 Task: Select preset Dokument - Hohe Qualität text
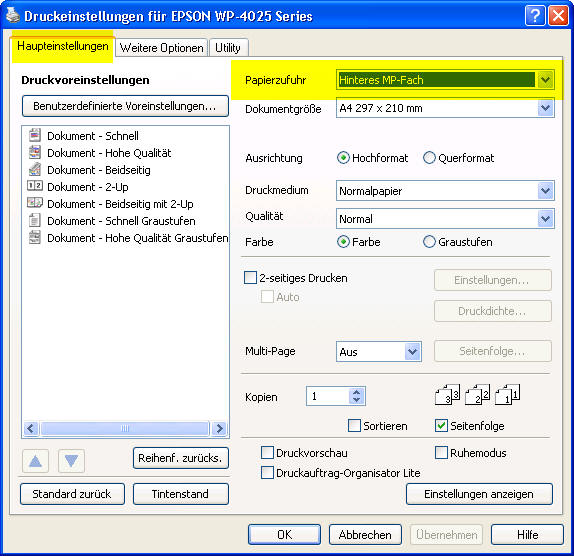click(109, 153)
